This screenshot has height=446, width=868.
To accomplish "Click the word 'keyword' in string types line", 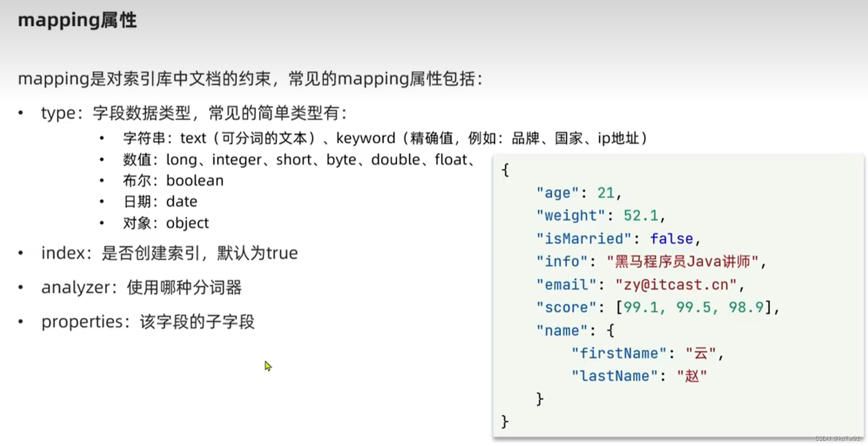I will tap(366, 138).
